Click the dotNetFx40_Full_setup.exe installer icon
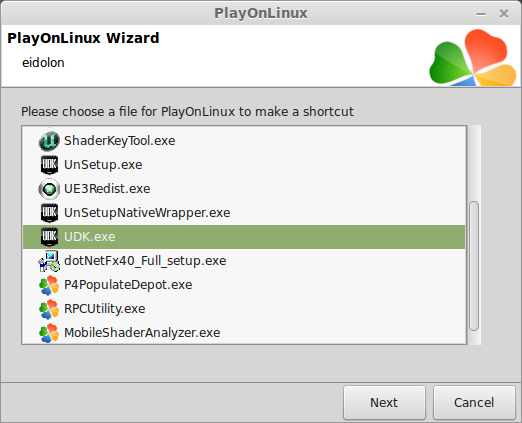This screenshot has width=522, height=423. (x=49, y=261)
